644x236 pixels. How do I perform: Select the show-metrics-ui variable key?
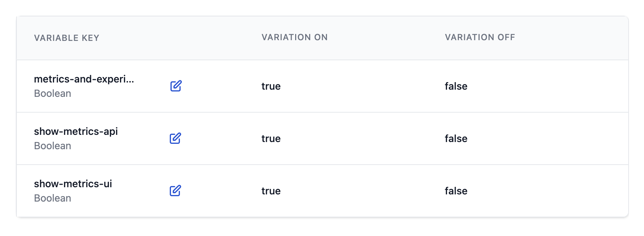73,184
